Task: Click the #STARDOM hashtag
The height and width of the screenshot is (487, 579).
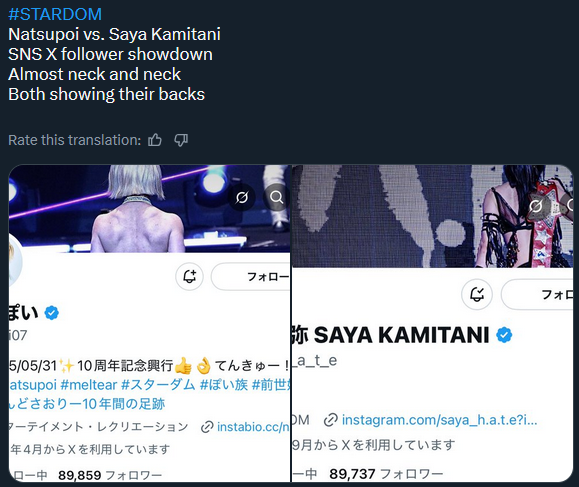Action: (55, 14)
